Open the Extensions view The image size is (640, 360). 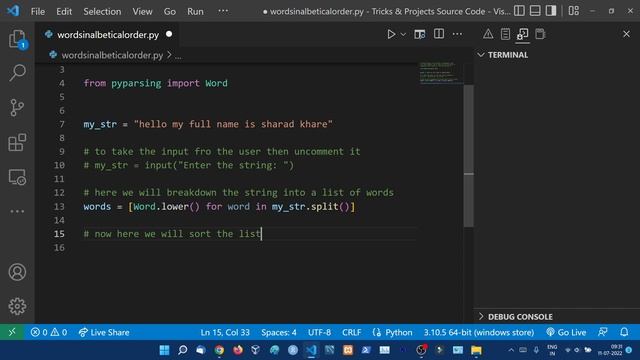(17, 142)
